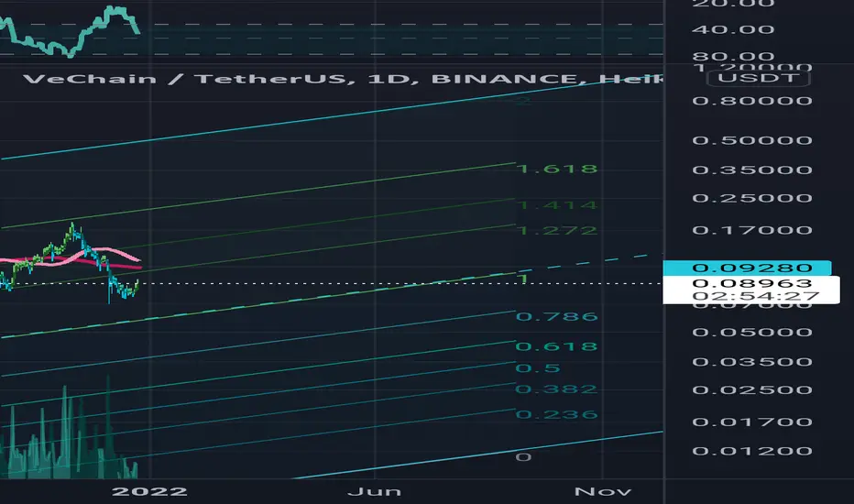Viewport: 854px width, 504px height.
Task: Select the 0.786 Fibonacci level label
Action: coord(556,316)
